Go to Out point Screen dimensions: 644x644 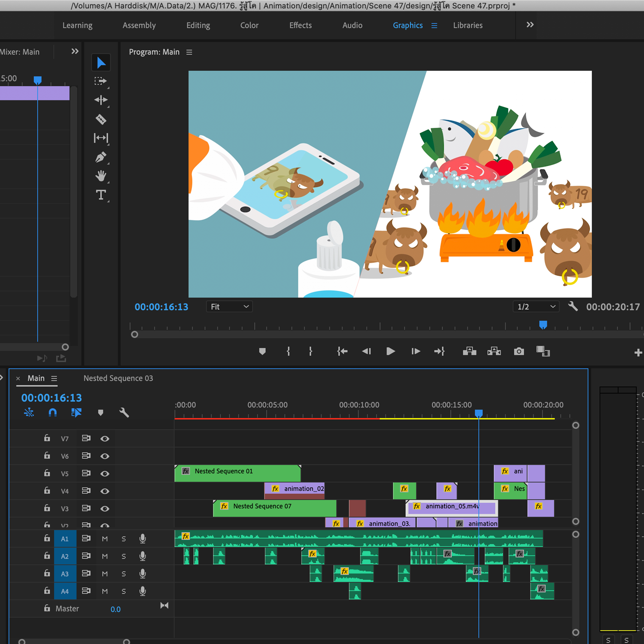[x=439, y=351]
